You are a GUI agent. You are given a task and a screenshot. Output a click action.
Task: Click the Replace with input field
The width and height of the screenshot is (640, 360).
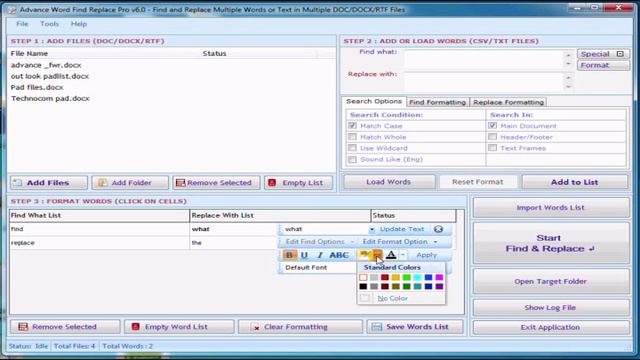click(484, 82)
